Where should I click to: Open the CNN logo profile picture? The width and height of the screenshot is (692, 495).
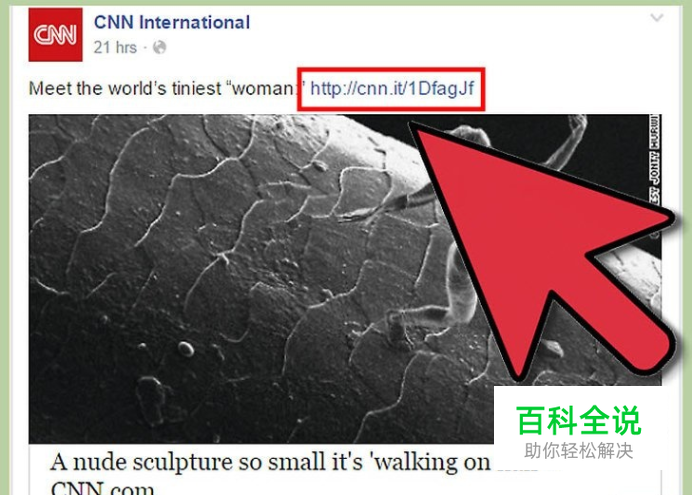pyautogui.click(x=55, y=34)
